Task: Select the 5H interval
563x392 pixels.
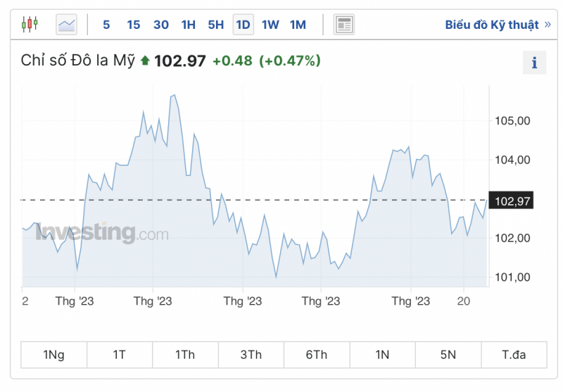Action: [x=215, y=25]
